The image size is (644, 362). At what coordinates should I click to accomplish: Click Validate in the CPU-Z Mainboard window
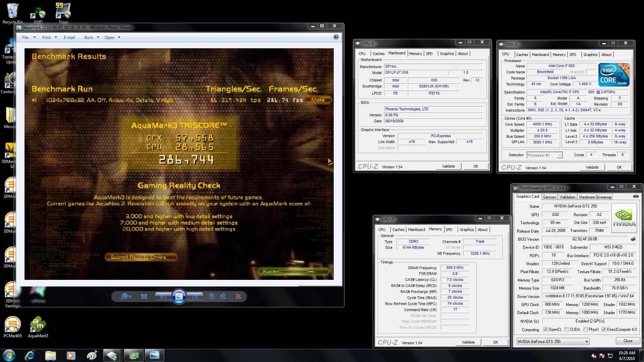point(448,166)
